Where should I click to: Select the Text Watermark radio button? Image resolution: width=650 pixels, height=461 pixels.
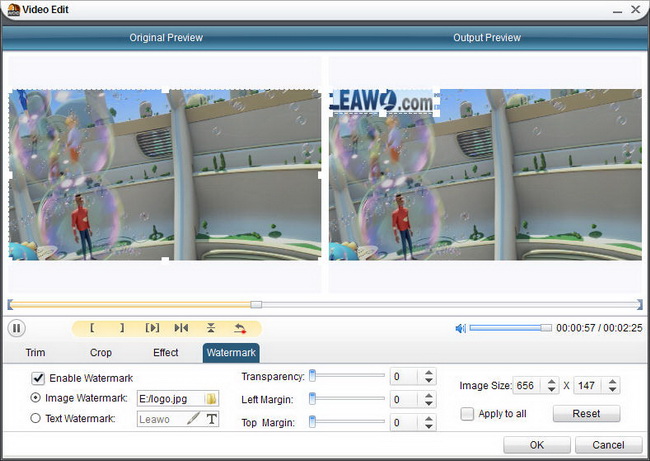coord(36,418)
